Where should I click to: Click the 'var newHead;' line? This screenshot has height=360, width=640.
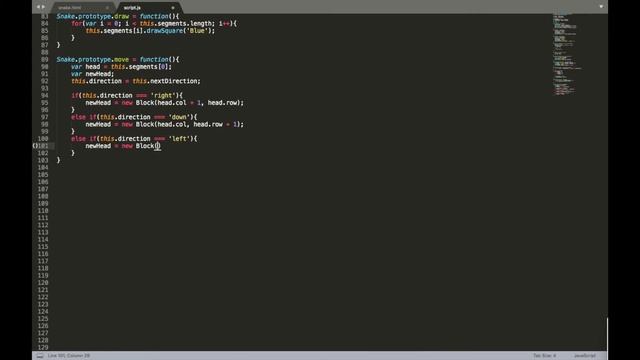[x=93, y=74]
